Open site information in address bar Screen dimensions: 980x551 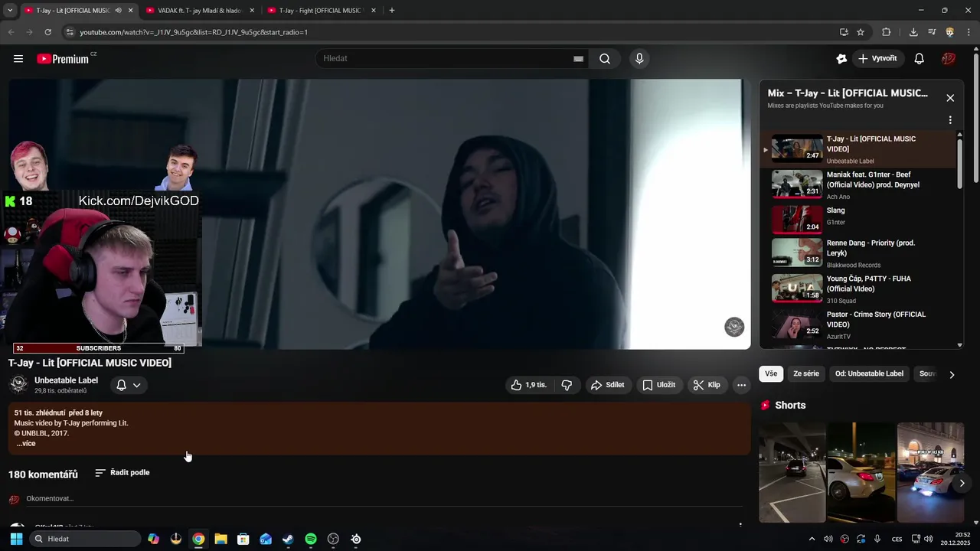[x=70, y=32]
